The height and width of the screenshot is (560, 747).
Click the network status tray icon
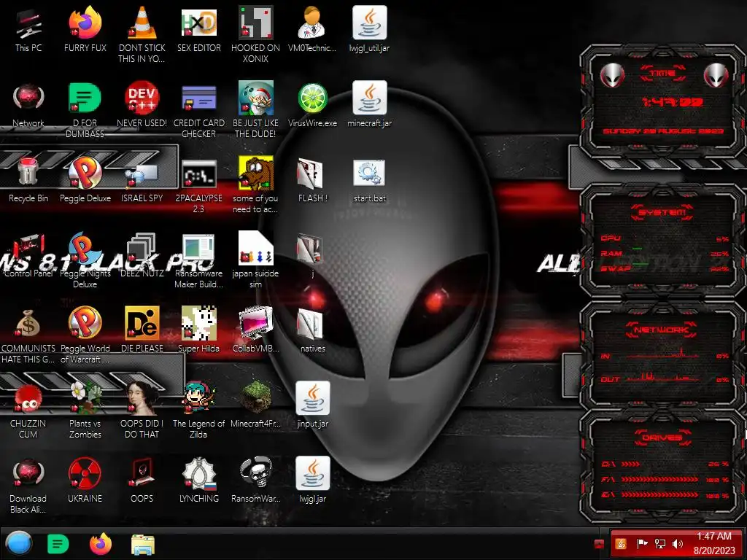coord(659,544)
